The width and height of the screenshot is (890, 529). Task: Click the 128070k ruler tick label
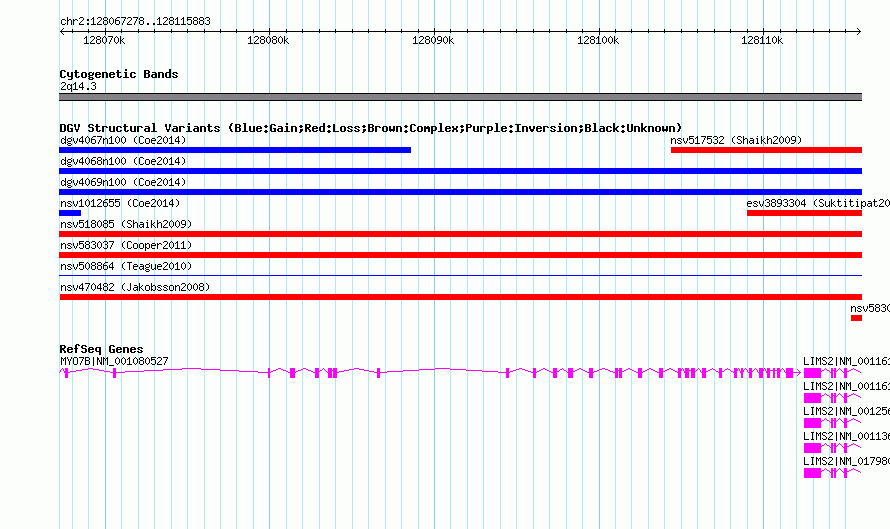click(104, 40)
